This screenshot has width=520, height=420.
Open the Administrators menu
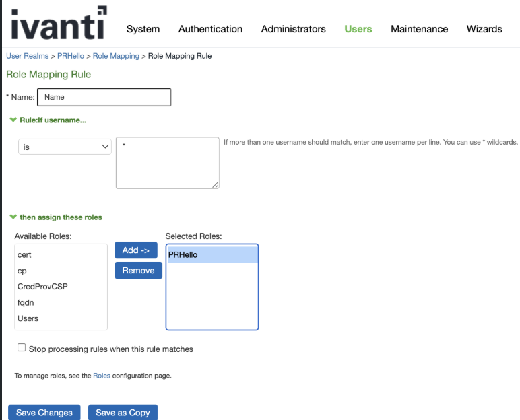pos(293,29)
